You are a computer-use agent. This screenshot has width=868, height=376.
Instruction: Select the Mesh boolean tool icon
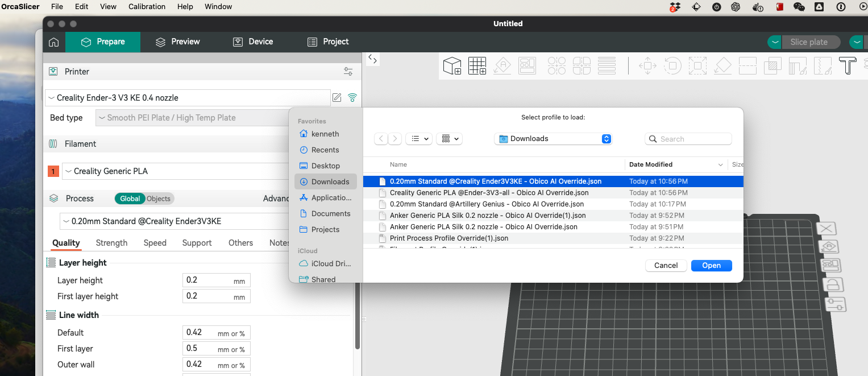tap(773, 66)
